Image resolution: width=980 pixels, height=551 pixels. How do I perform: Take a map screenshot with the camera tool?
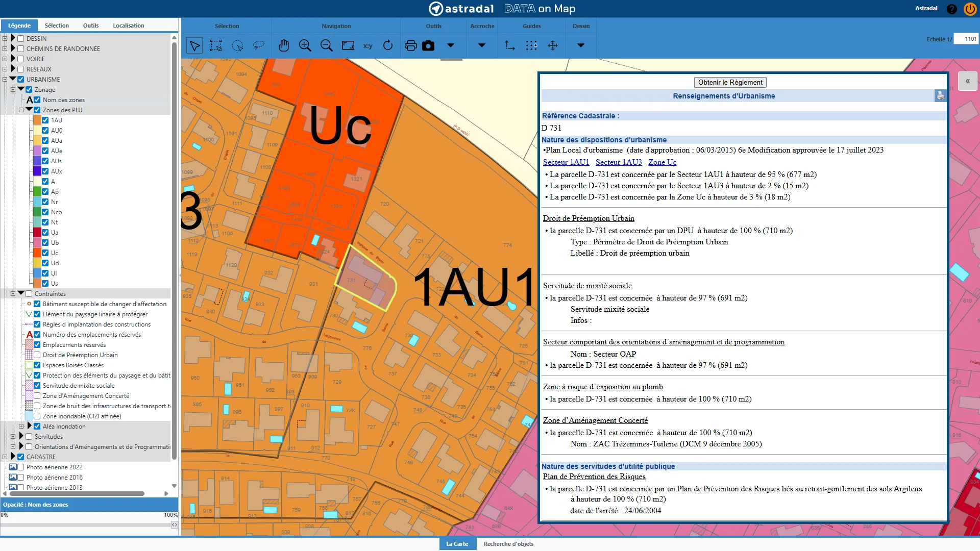click(x=429, y=45)
